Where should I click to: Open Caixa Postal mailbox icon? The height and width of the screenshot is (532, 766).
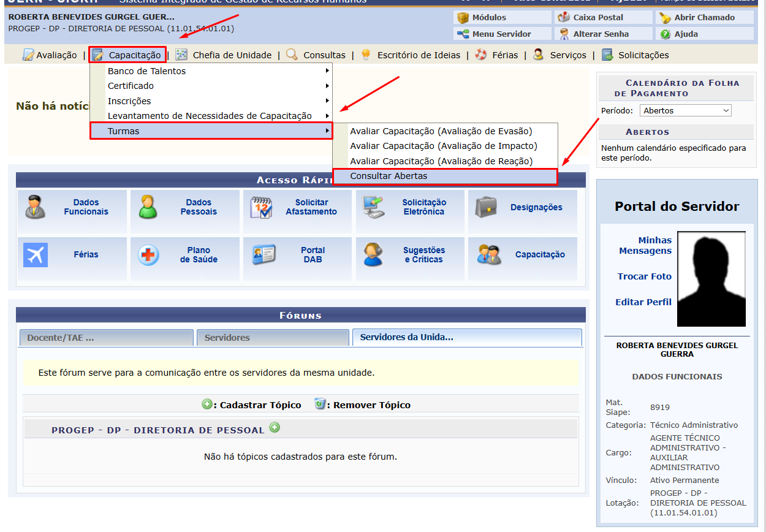click(x=564, y=18)
